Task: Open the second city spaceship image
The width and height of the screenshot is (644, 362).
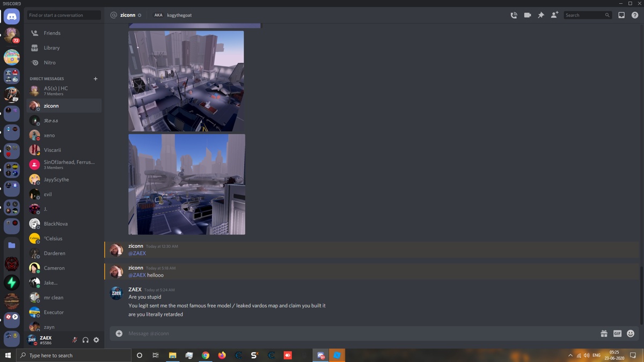Action: pyautogui.click(x=187, y=184)
